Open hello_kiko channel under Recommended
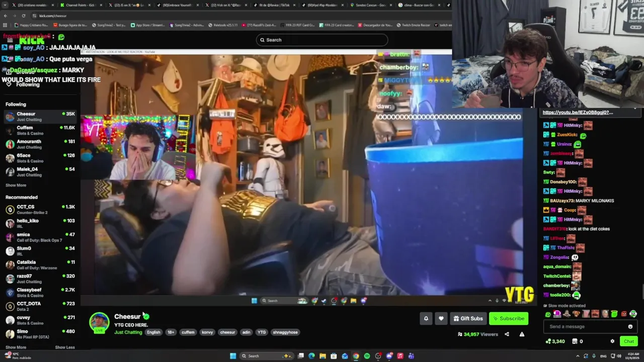 (x=40, y=223)
